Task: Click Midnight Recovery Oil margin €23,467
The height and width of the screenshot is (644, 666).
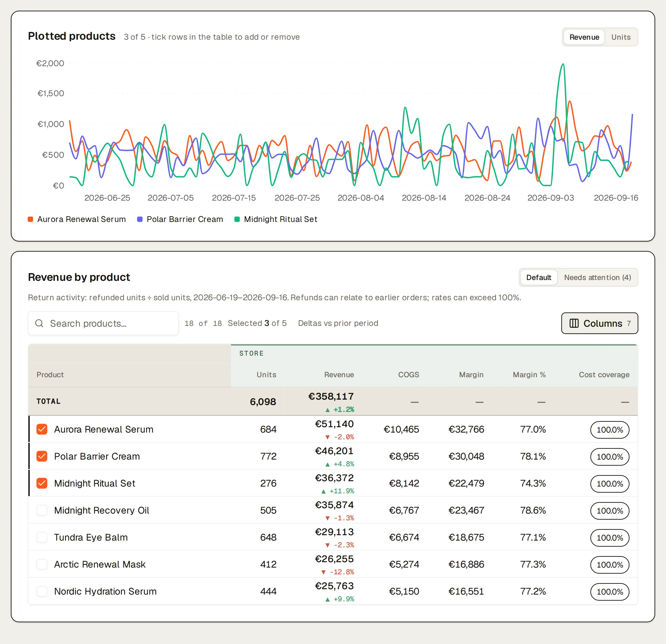Action: click(466, 510)
